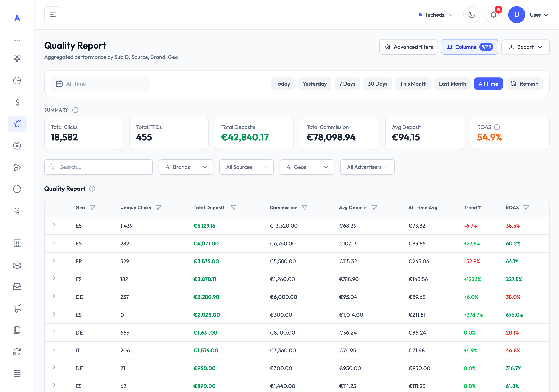Click the sync arrows sidebar icon
559x392 pixels.
pos(17,352)
